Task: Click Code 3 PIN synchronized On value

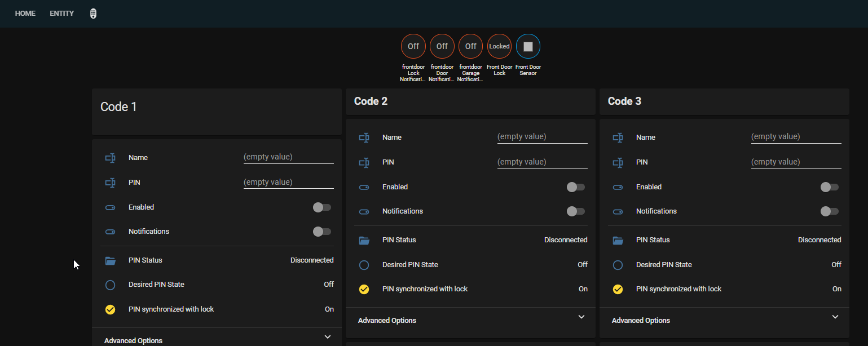Action: pos(837,289)
